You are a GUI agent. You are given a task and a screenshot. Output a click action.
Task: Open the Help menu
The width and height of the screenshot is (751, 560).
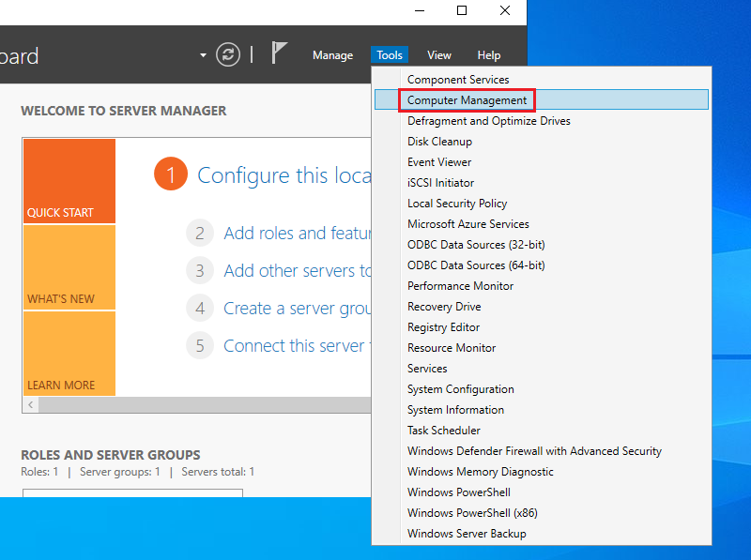[489, 55]
